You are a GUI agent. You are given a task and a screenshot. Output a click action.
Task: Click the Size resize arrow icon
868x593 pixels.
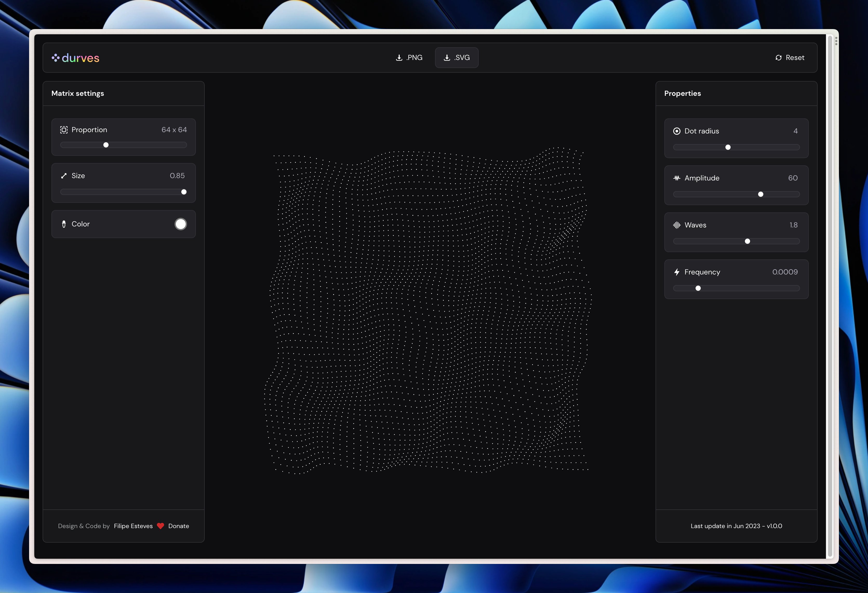pos(64,176)
